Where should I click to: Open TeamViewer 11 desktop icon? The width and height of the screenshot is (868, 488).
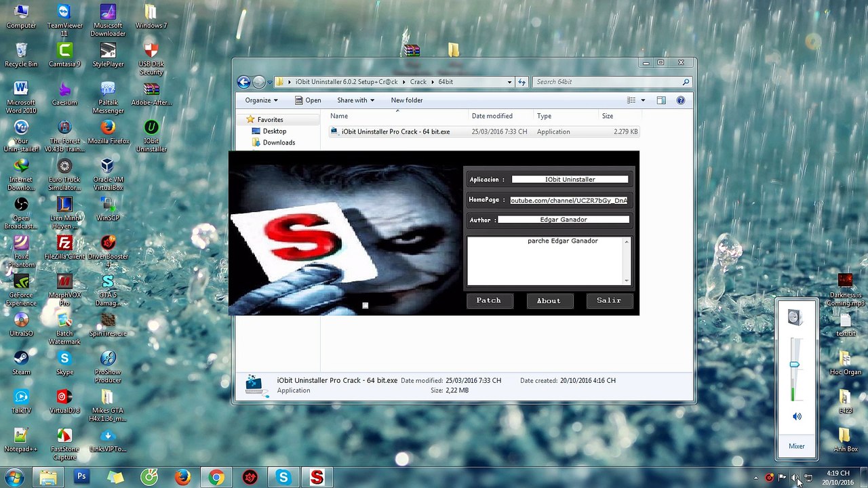[64, 20]
